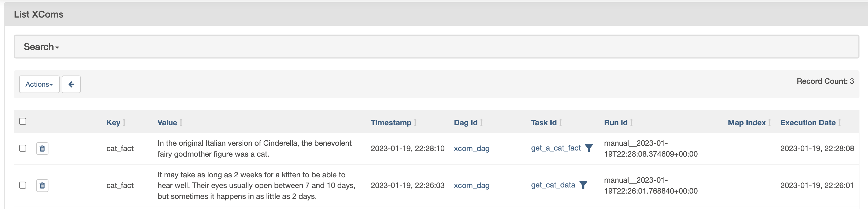Sort by Key column arrows
This screenshot has height=209, width=868.
tap(124, 123)
